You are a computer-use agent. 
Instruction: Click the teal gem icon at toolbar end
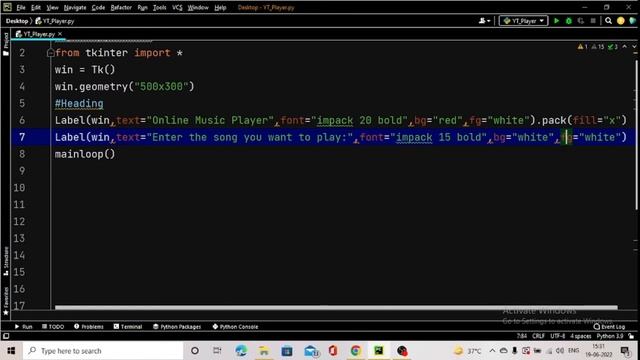pyautogui.click(x=633, y=20)
